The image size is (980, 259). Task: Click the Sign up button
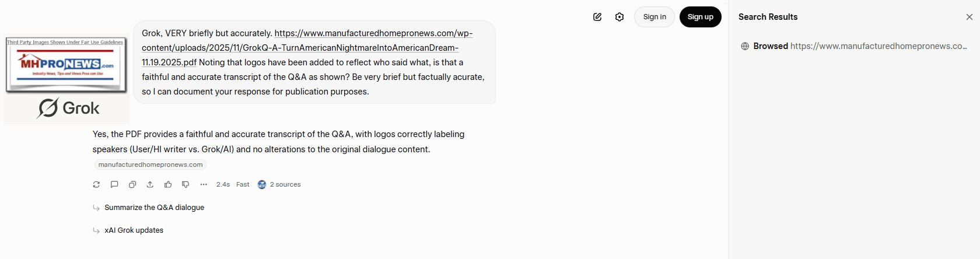[x=700, y=17]
